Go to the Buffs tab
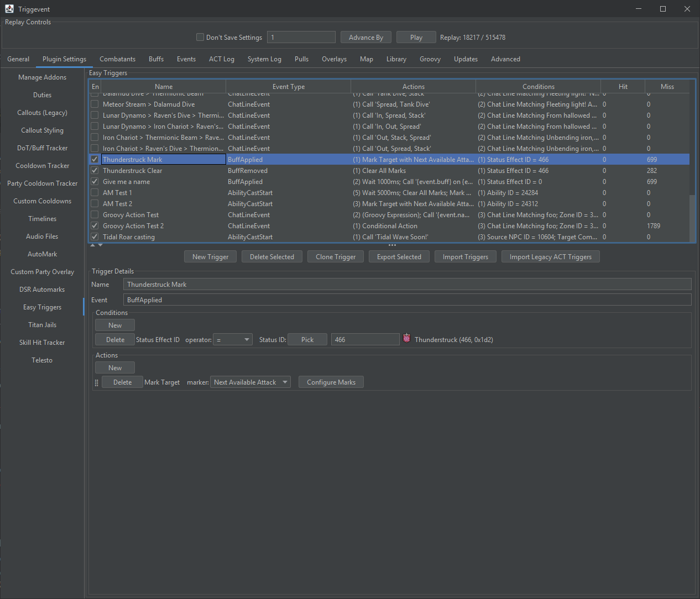700x599 pixels. click(x=156, y=59)
